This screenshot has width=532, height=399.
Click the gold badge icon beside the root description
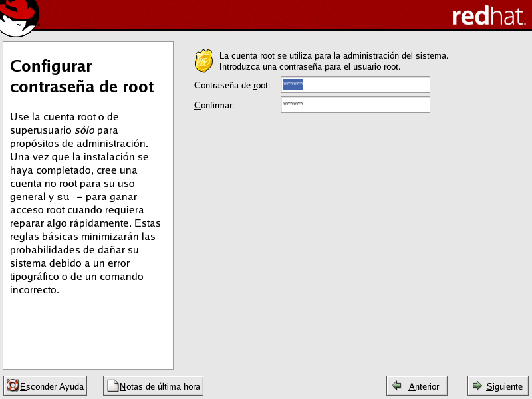click(203, 61)
